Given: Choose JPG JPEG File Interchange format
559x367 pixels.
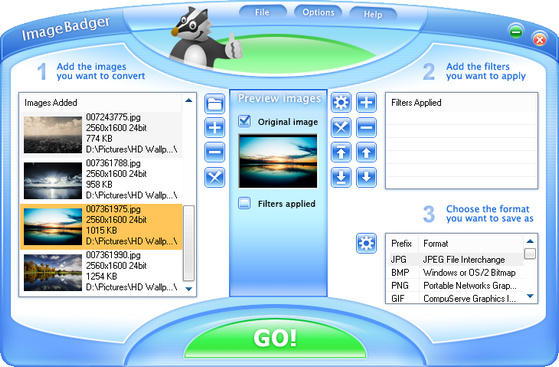Looking at the screenshot, I should click(x=456, y=259).
